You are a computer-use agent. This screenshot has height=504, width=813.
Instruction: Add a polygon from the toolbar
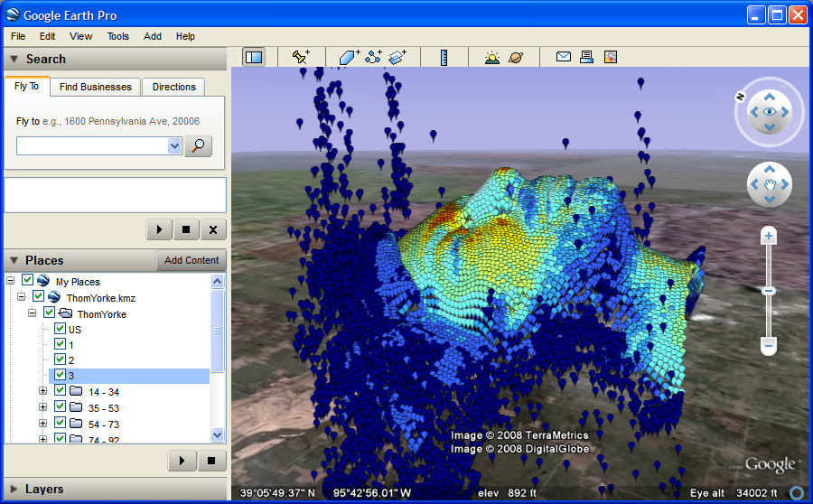click(350, 57)
